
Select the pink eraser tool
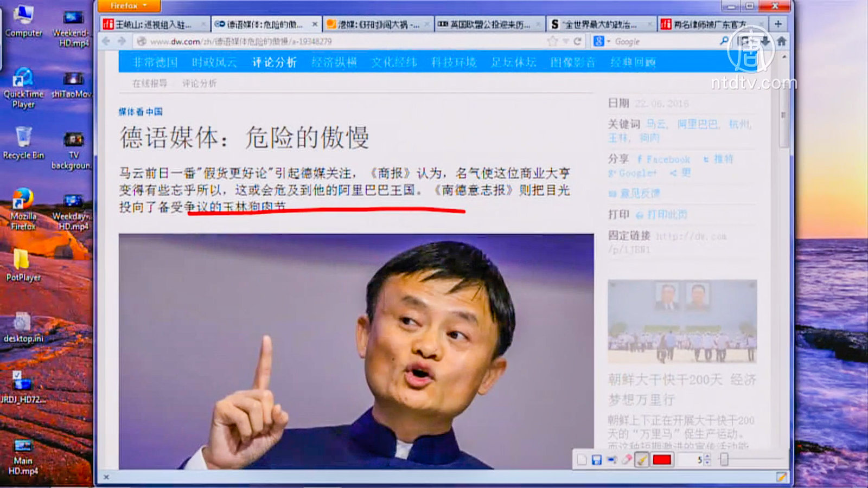tap(627, 460)
